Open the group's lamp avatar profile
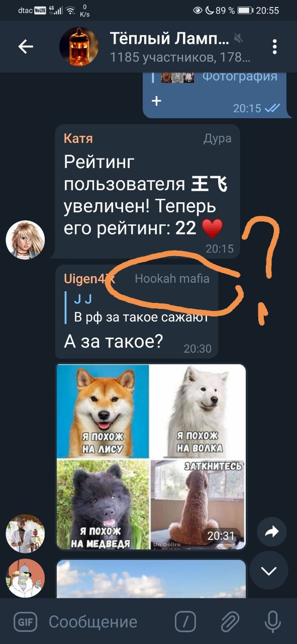Image resolution: width=297 pixels, height=644 pixels. coord(79,47)
